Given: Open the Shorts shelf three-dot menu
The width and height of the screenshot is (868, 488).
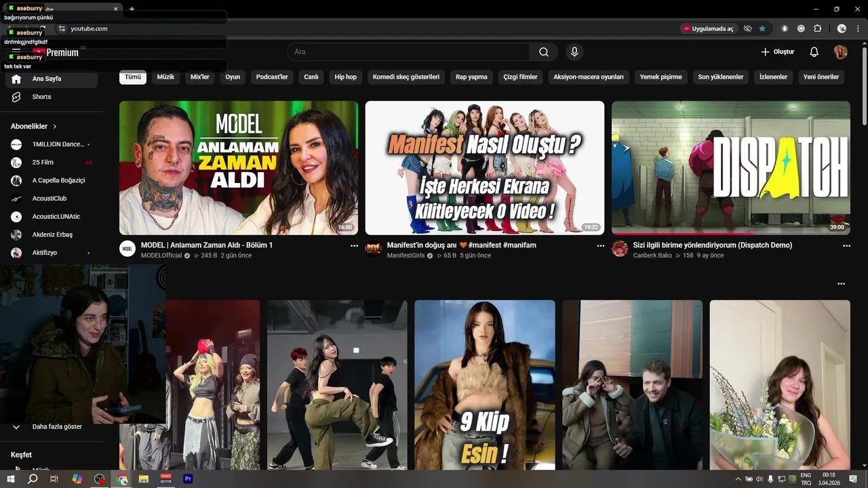Looking at the screenshot, I should (842, 284).
